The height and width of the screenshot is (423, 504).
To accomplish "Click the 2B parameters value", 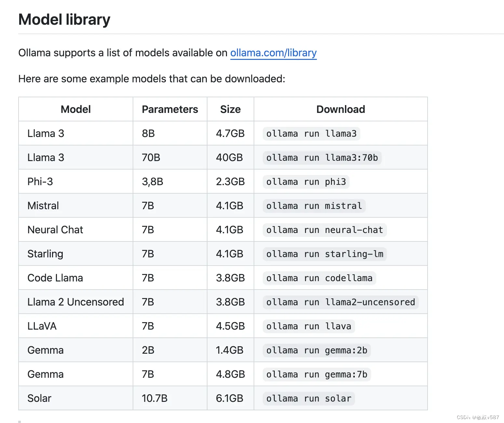I will (x=148, y=350).
